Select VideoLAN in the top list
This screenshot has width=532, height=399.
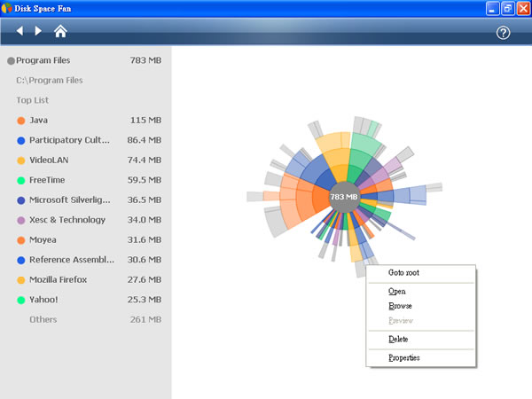pos(49,160)
